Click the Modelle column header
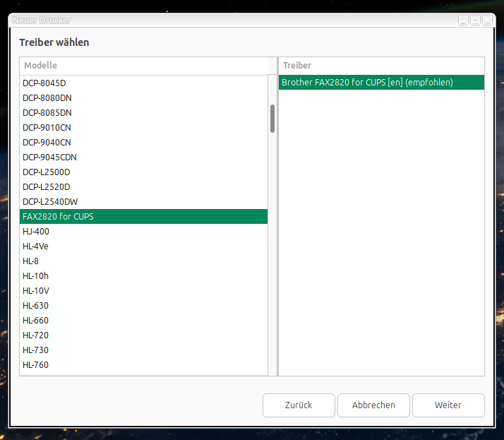The height and width of the screenshot is (440, 504). click(143, 66)
